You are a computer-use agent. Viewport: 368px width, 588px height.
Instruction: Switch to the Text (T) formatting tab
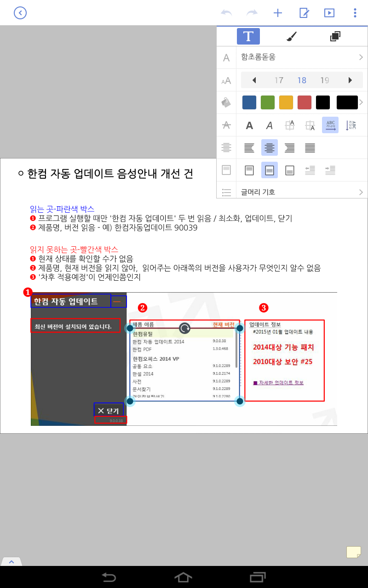(x=248, y=36)
